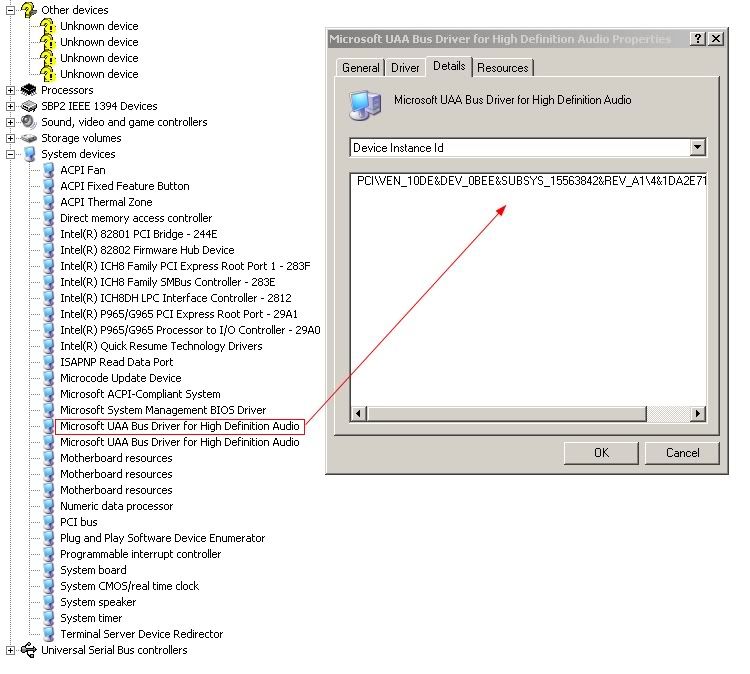750x674 pixels.
Task: Select Intel(R) 82801 PCI Bridge - 244E
Action: [x=139, y=234]
